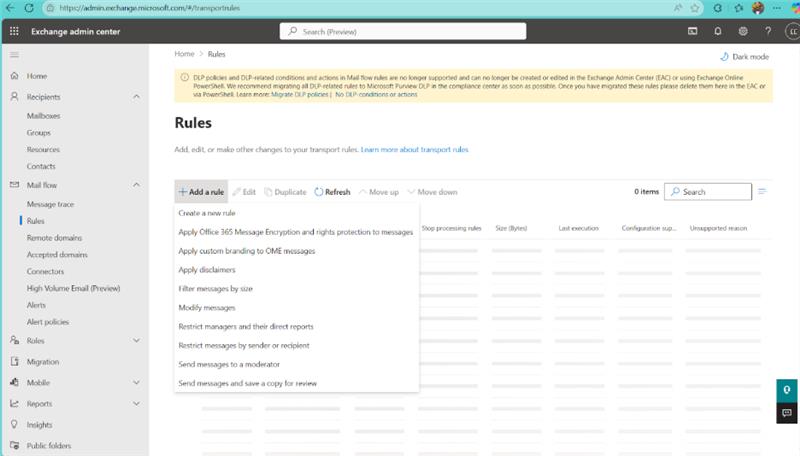This screenshot has width=800, height=456.
Task: Open No DLP conditions or actions link
Action: [x=376, y=94]
